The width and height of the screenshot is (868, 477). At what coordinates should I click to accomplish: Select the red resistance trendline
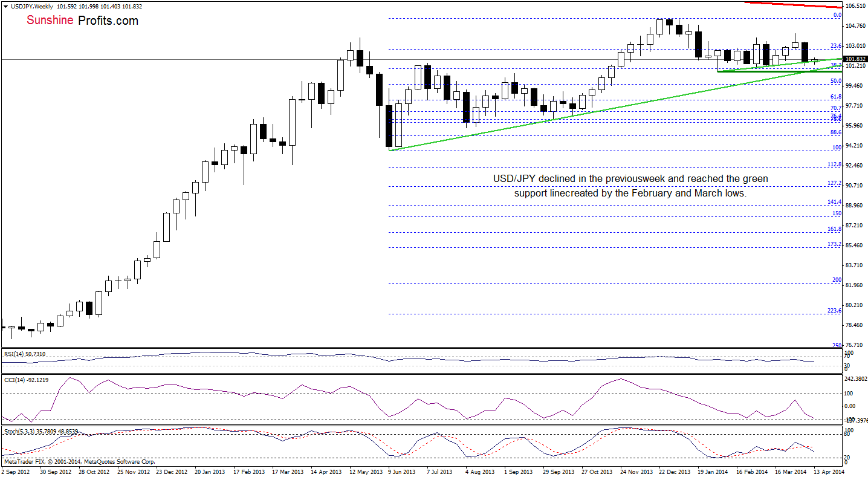(x=793, y=5)
